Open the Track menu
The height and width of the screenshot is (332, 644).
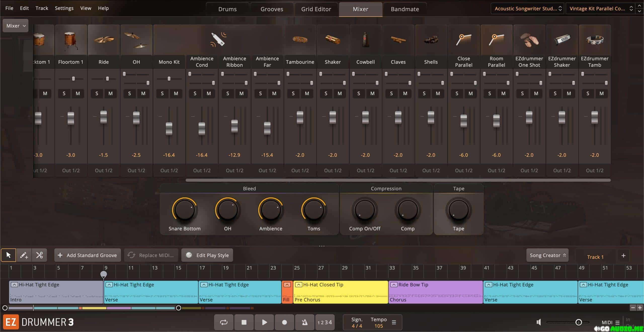pos(42,8)
